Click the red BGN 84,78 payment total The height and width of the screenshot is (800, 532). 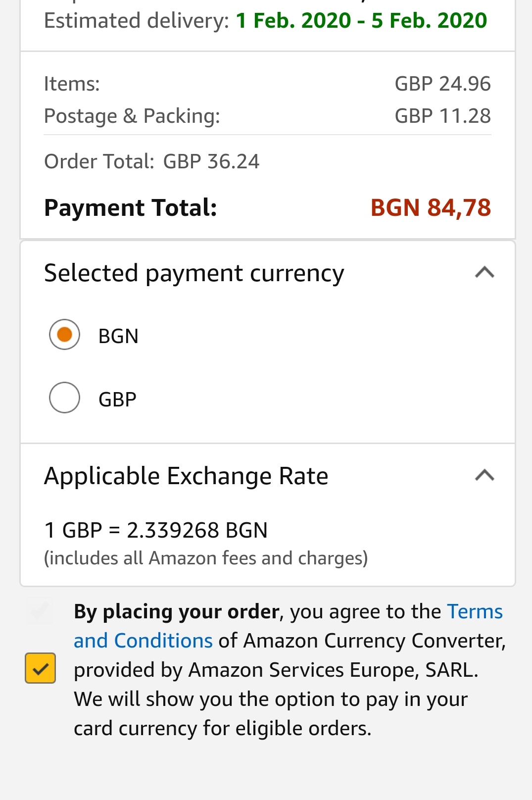pyautogui.click(x=431, y=207)
